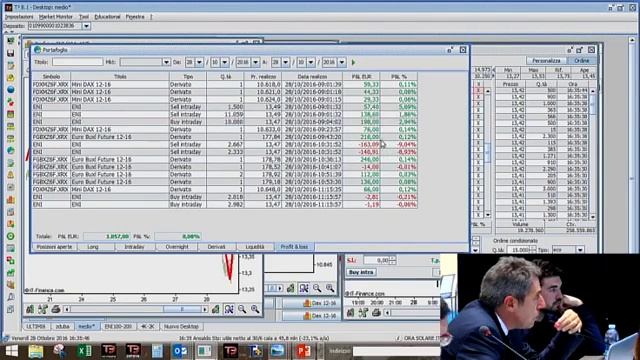Click the zoom in magnifier of the middle chart
Screen dimensions: 640x360
click(x=330, y=288)
